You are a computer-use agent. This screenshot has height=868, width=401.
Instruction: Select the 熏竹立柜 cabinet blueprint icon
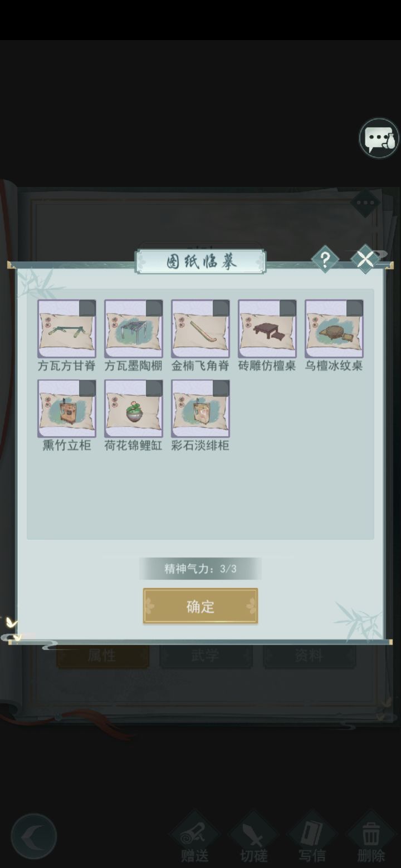67,409
